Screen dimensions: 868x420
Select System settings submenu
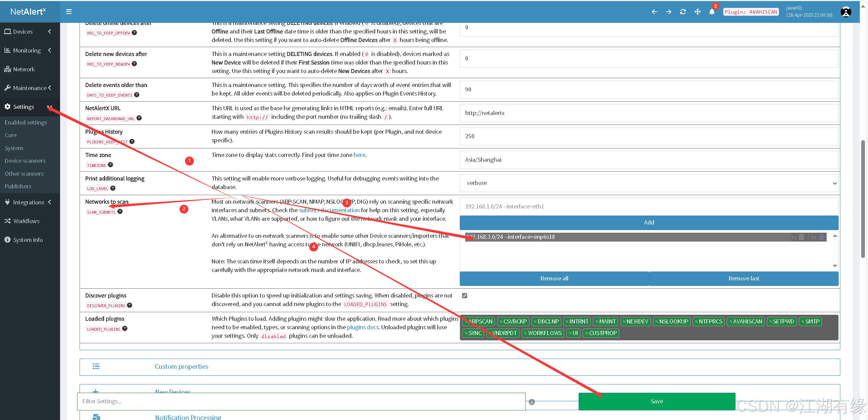point(14,148)
